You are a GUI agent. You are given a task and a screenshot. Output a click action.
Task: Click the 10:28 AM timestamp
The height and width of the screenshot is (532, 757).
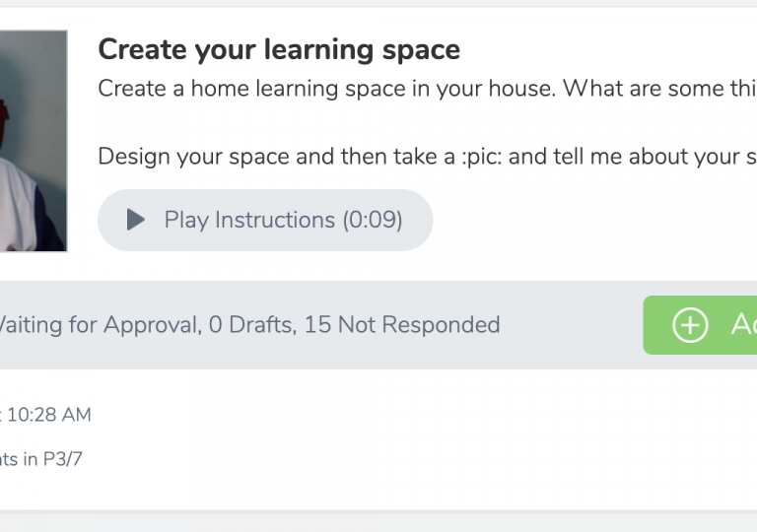(48, 415)
